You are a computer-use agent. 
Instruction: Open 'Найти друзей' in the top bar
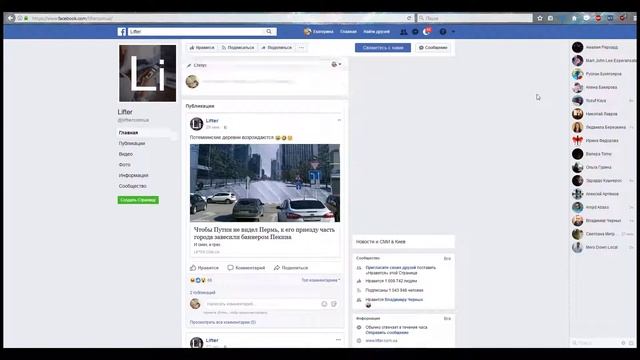coord(376,31)
